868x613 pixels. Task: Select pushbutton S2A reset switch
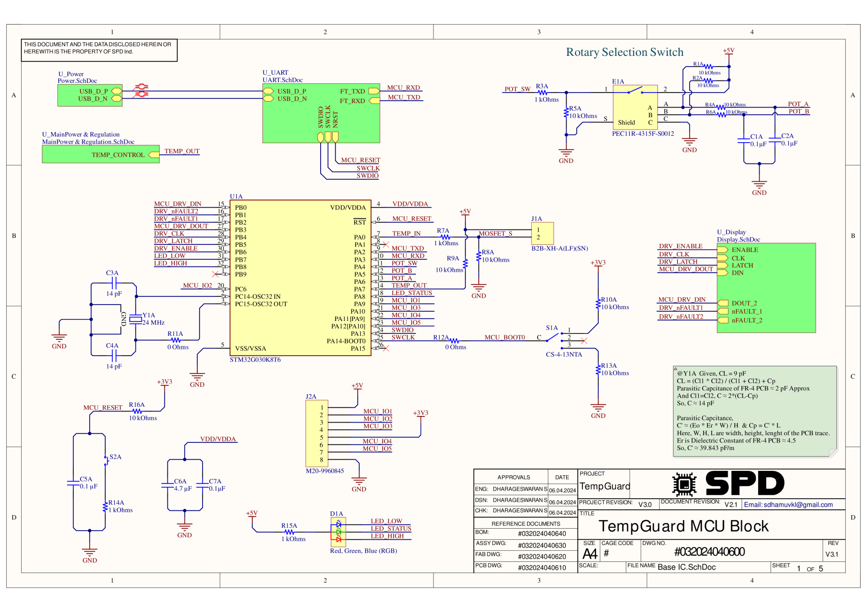pyautogui.click(x=106, y=460)
